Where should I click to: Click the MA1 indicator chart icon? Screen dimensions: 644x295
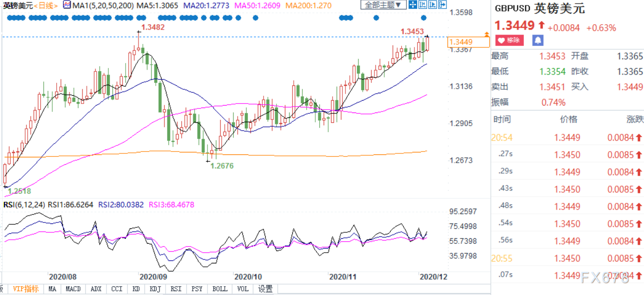[x=68, y=5]
